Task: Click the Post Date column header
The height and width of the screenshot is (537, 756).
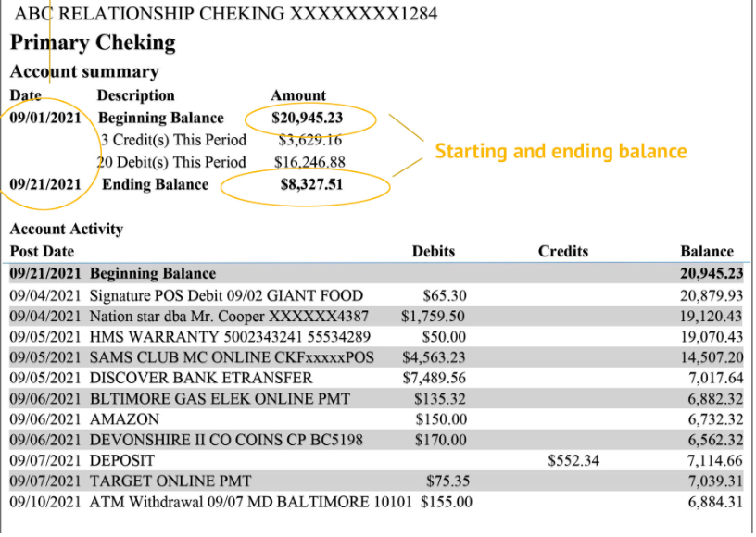Action: point(43,251)
